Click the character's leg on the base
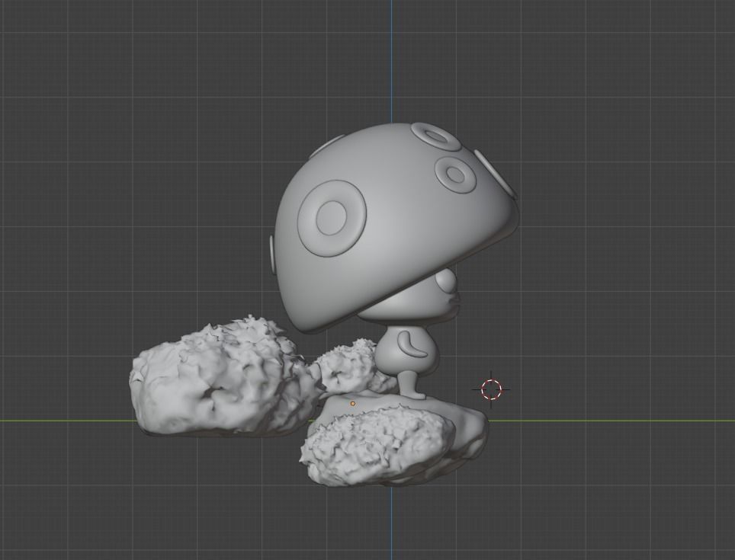The width and height of the screenshot is (735, 560). 410,385
